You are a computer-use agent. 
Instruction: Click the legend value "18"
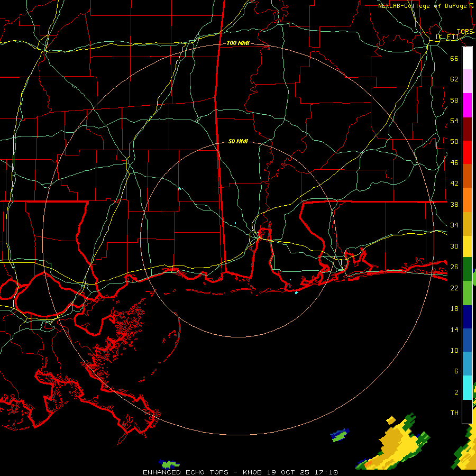454,309
